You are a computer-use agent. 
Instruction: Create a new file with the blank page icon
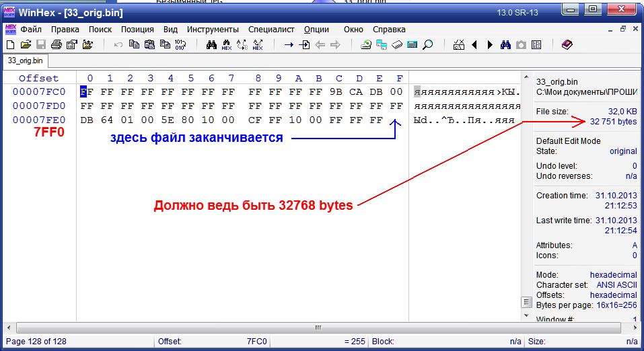[x=11, y=45]
